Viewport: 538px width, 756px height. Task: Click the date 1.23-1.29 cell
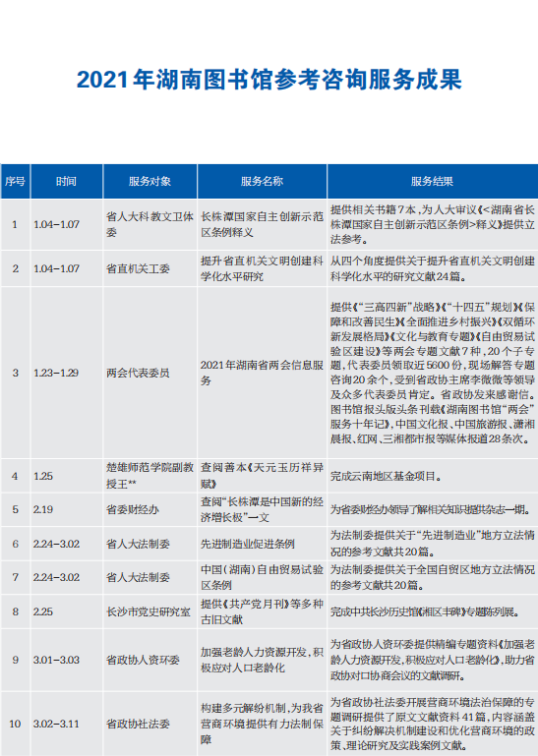pos(66,373)
